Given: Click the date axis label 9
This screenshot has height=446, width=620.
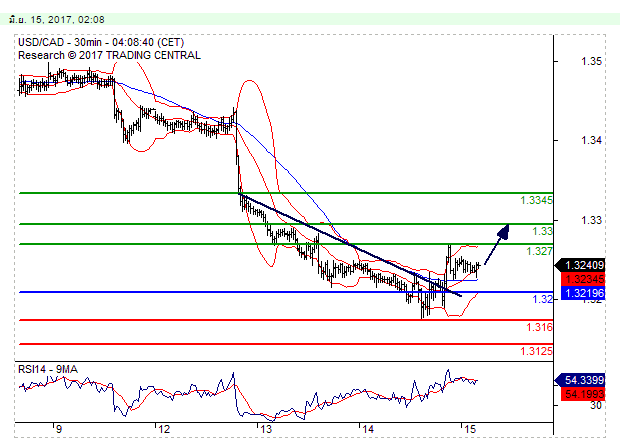Looking at the screenshot, I should point(59,429).
